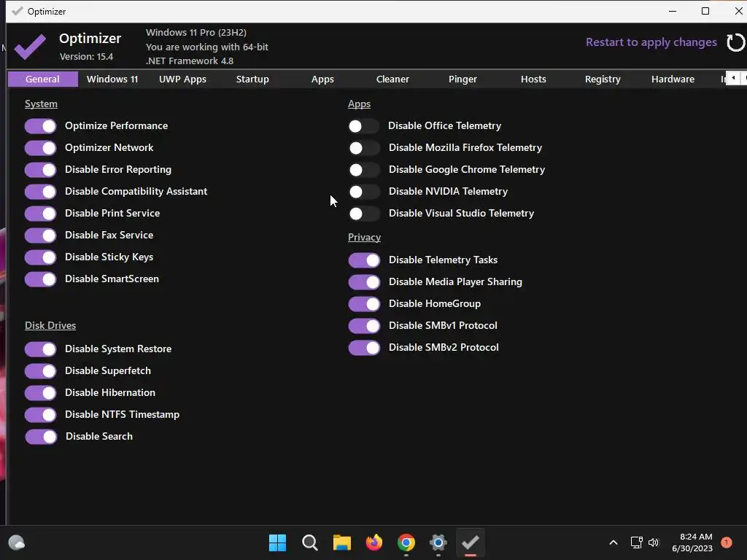Click the Apps section heading link
The height and width of the screenshot is (560, 747).
click(359, 104)
